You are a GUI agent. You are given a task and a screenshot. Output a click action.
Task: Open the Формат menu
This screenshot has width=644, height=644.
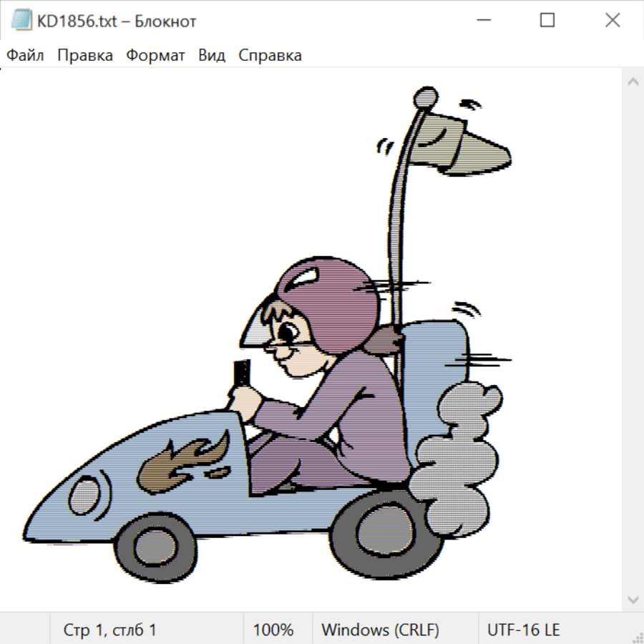tap(155, 56)
